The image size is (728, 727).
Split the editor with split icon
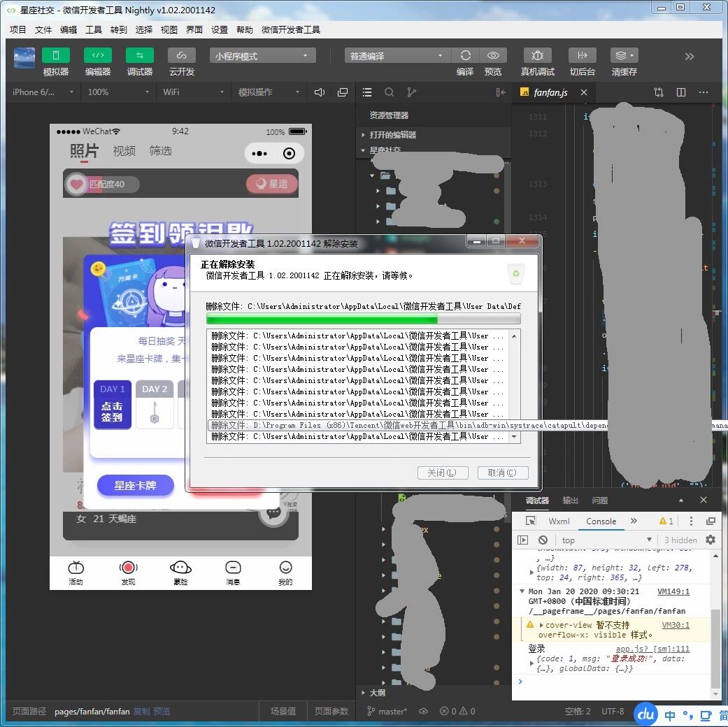(x=681, y=92)
